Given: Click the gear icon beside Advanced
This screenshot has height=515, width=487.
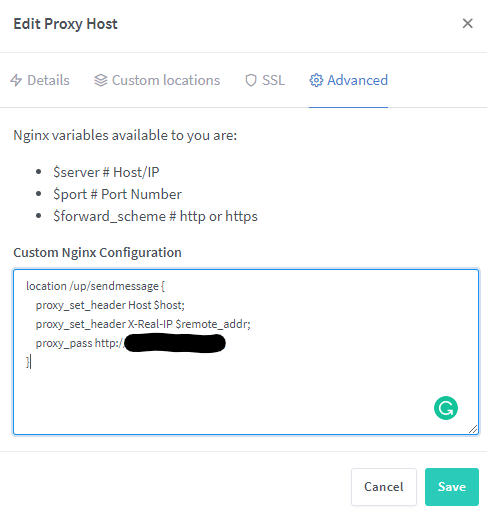Looking at the screenshot, I should pyautogui.click(x=316, y=80).
